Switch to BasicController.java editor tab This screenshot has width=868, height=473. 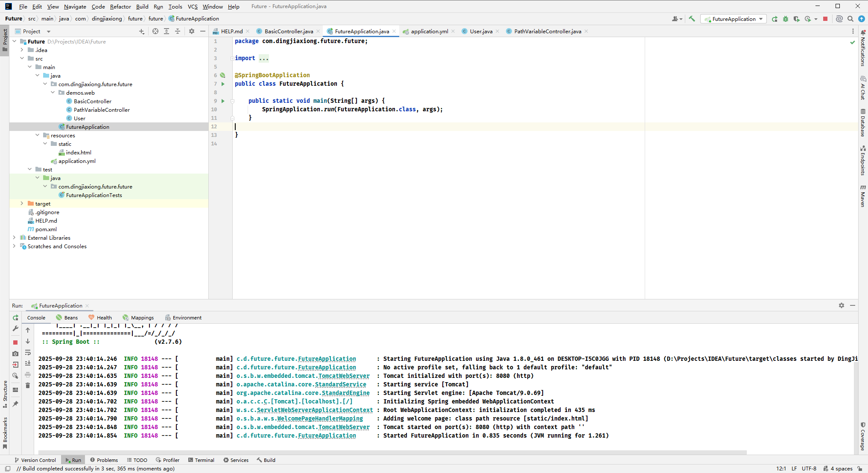(289, 31)
